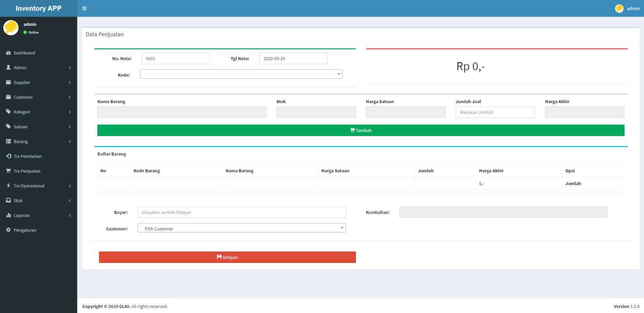Image resolution: width=644 pixels, height=313 pixels.
Task: Expand the Supplier menu chevron
Action: point(70,83)
